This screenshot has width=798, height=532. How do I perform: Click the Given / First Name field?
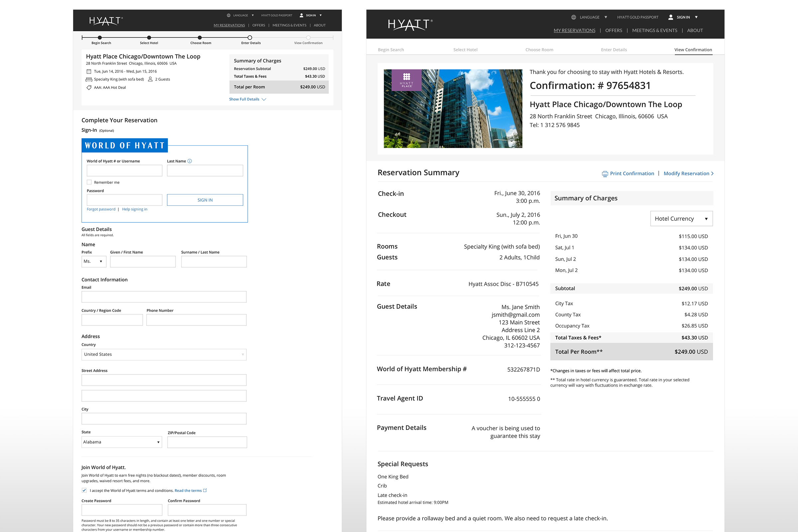(143, 262)
